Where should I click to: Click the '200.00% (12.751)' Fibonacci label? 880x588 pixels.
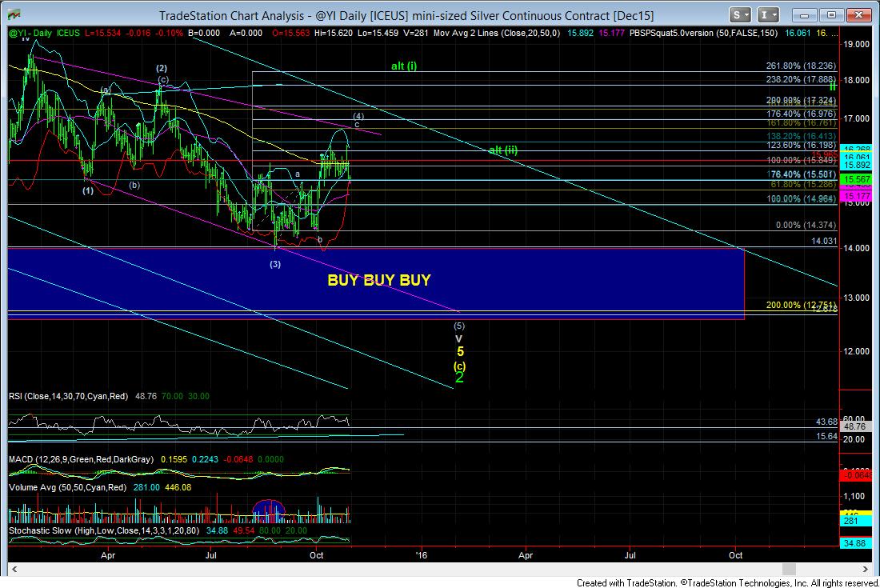(x=801, y=305)
